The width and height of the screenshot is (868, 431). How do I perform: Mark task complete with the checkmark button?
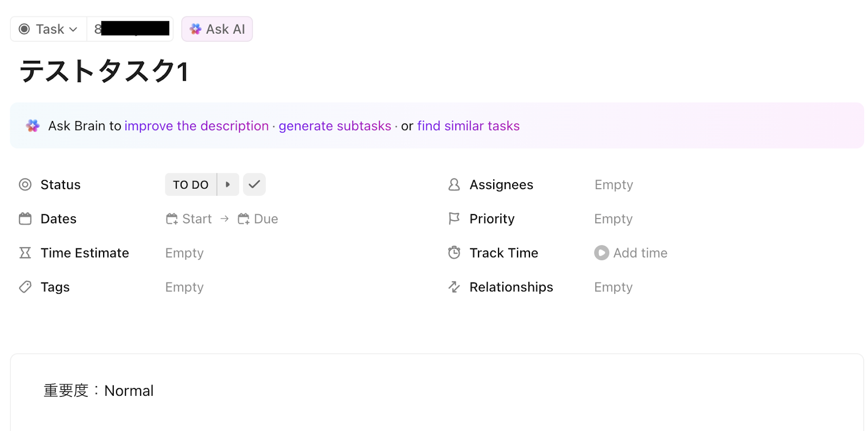coord(254,184)
